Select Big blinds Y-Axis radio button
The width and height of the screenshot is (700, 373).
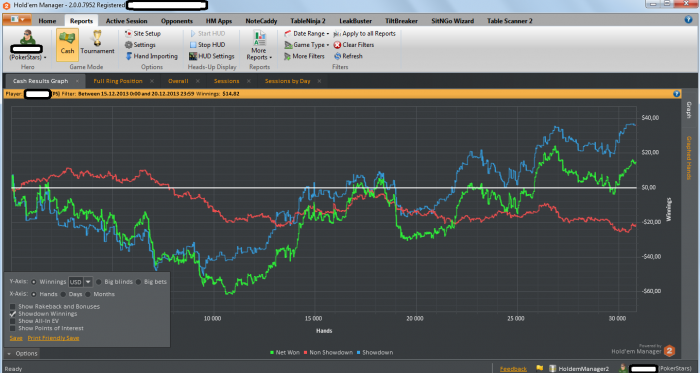pos(99,282)
